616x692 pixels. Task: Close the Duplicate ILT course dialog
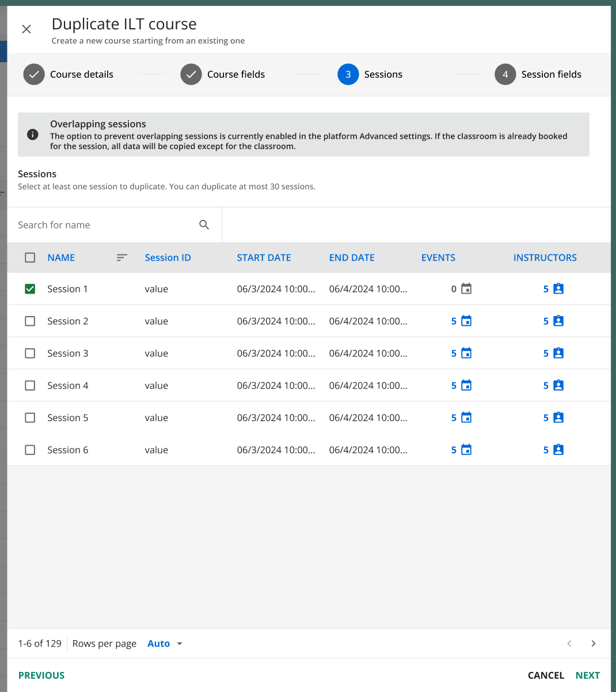(x=26, y=29)
